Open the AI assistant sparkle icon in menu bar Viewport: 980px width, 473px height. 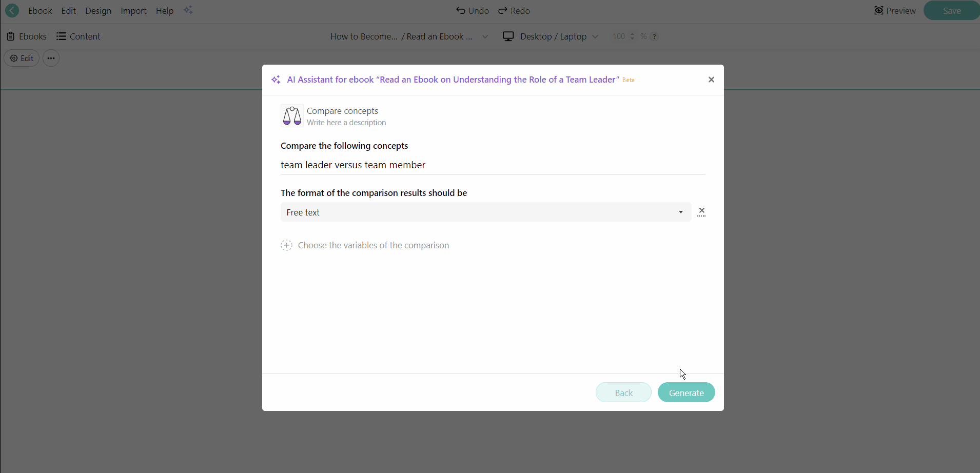[x=188, y=10]
